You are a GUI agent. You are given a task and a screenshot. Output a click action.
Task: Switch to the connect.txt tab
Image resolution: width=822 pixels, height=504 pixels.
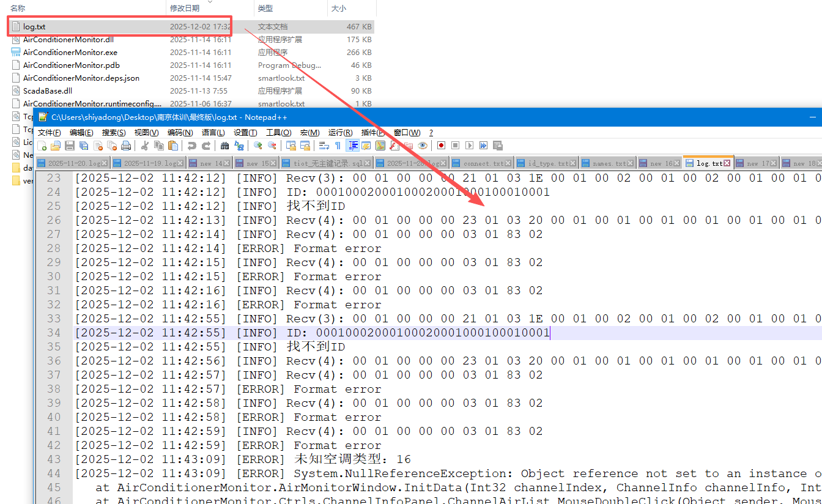[x=483, y=163]
